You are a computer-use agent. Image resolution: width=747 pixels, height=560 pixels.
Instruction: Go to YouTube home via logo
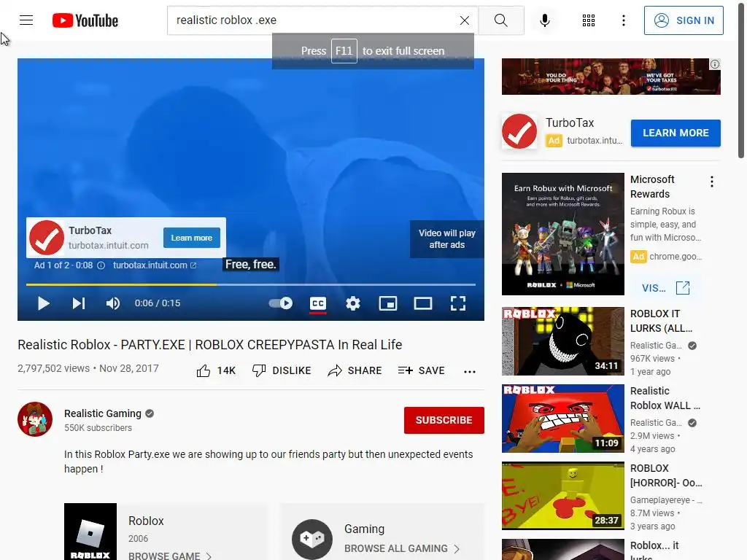point(85,20)
